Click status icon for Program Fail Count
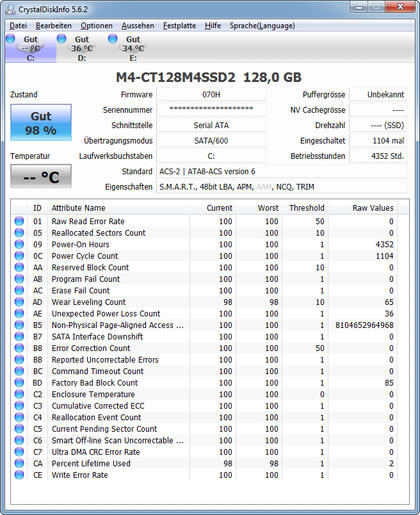This screenshot has width=420, height=515. (19, 279)
